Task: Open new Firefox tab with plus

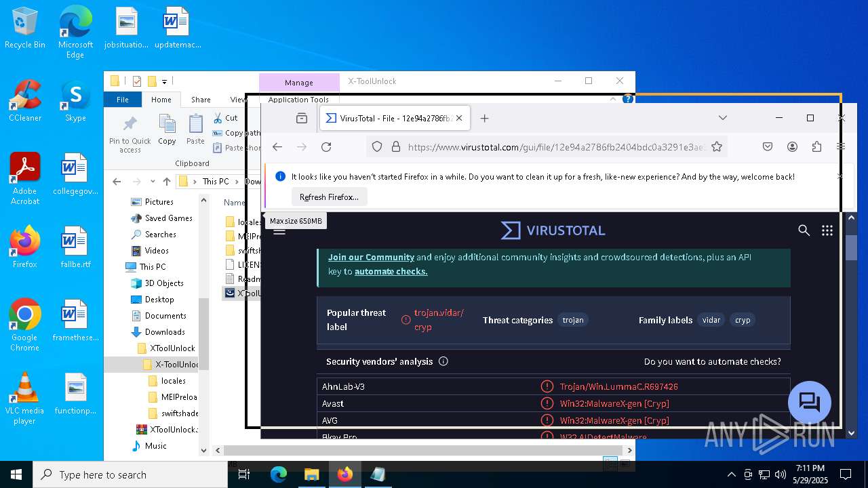Action: tap(484, 118)
